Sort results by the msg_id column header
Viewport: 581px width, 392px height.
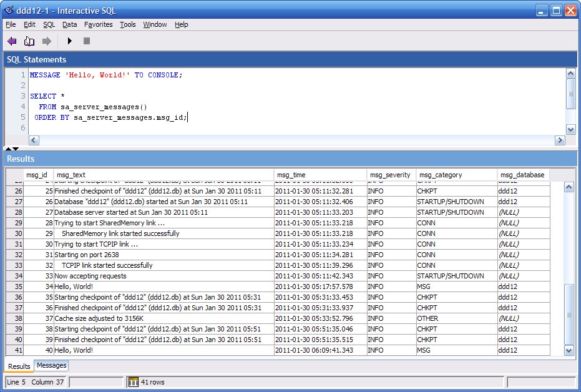(36, 175)
